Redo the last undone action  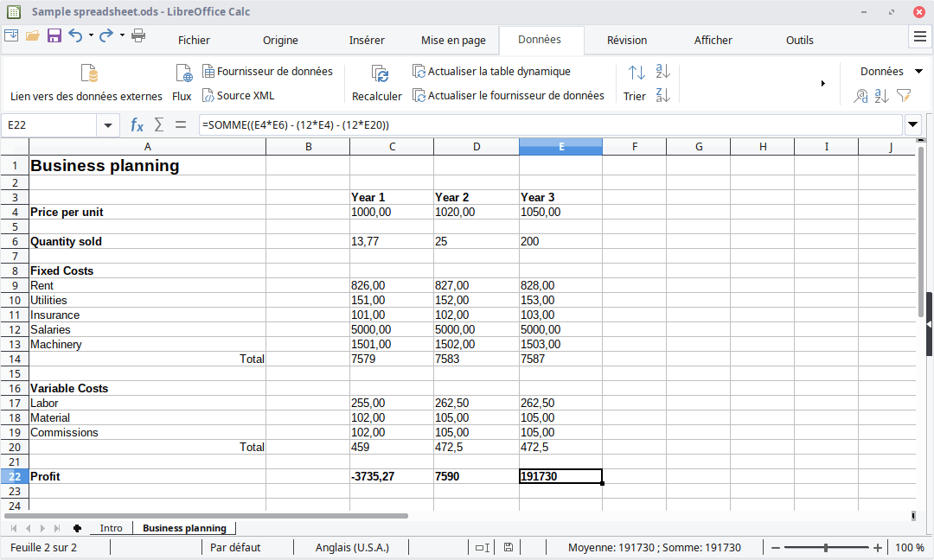click(x=106, y=35)
